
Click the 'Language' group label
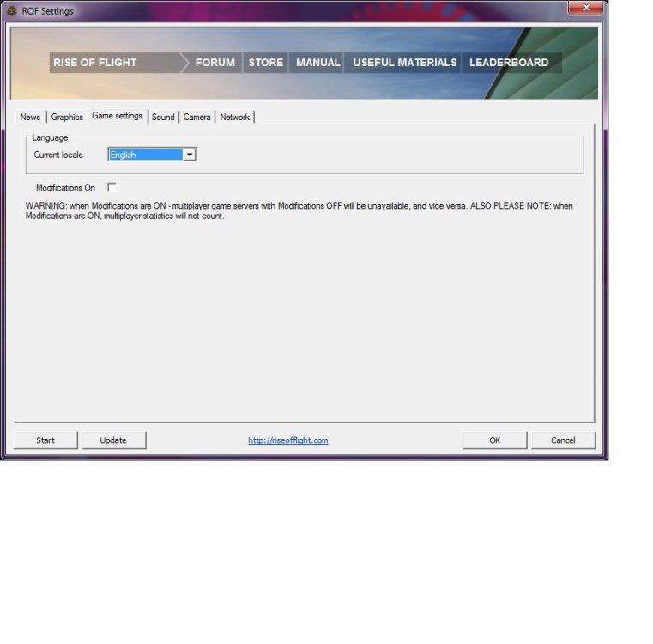click(x=50, y=137)
